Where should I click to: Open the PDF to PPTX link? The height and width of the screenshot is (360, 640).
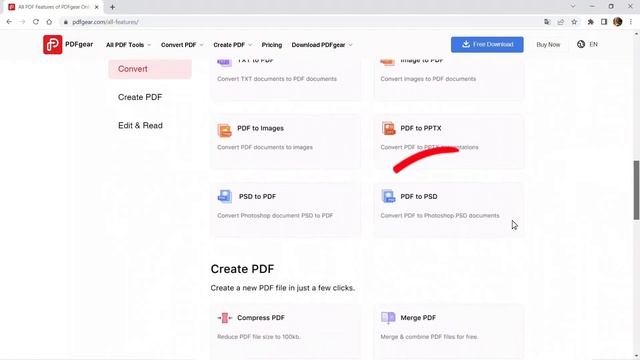(421, 128)
